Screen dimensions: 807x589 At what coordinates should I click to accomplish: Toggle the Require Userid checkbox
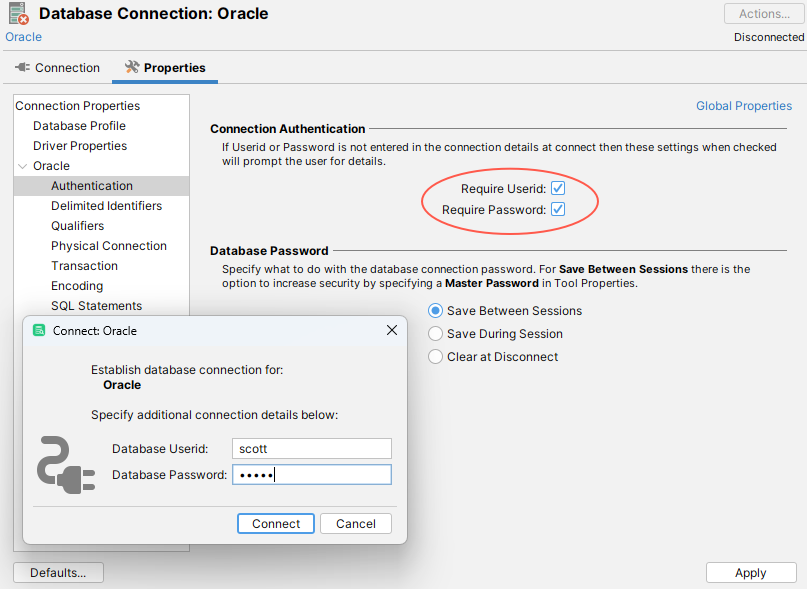click(557, 187)
